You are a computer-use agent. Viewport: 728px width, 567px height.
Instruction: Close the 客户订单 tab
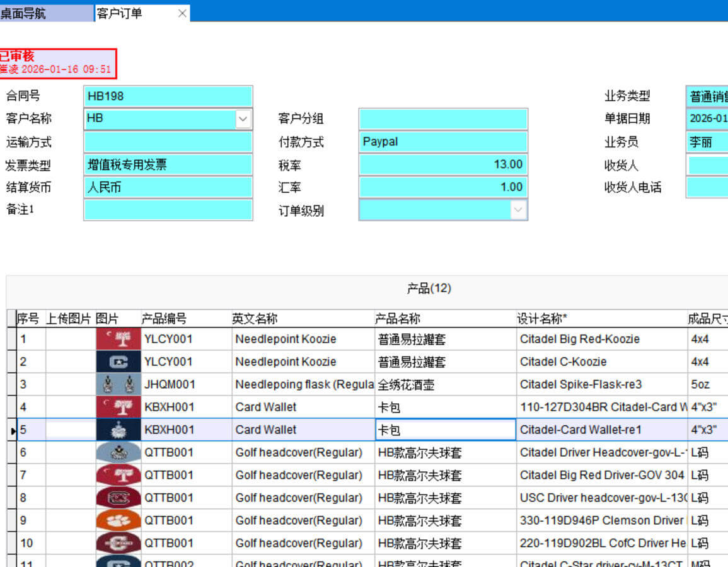[182, 13]
